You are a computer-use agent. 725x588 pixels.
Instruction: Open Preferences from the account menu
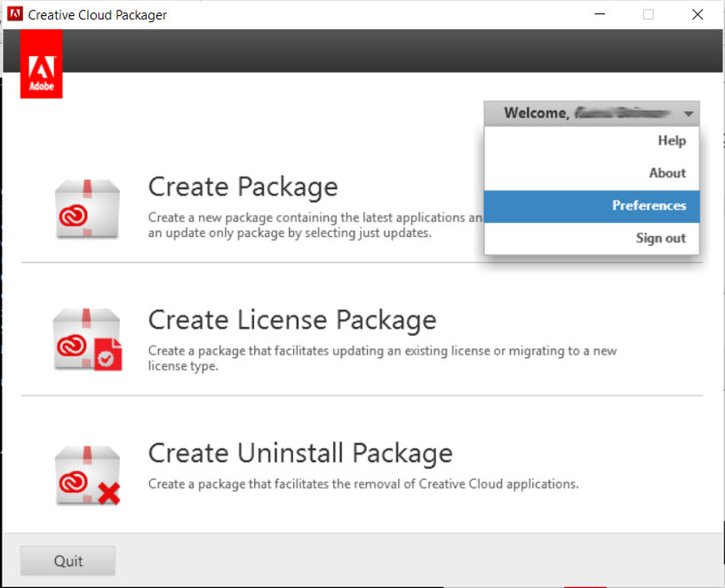pyautogui.click(x=649, y=205)
